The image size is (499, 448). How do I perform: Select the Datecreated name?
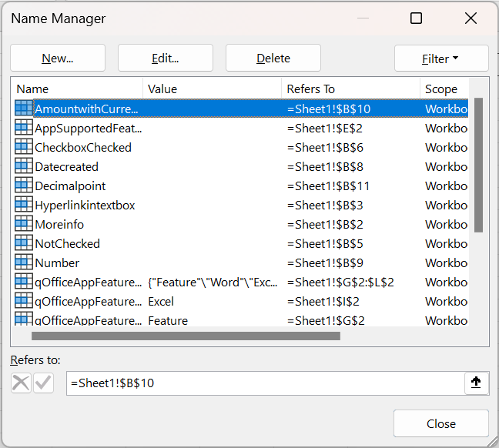point(66,167)
